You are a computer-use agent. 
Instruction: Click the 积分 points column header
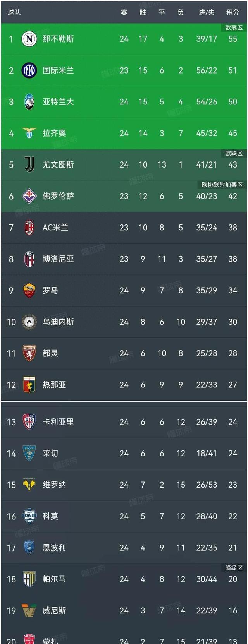coord(232,12)
